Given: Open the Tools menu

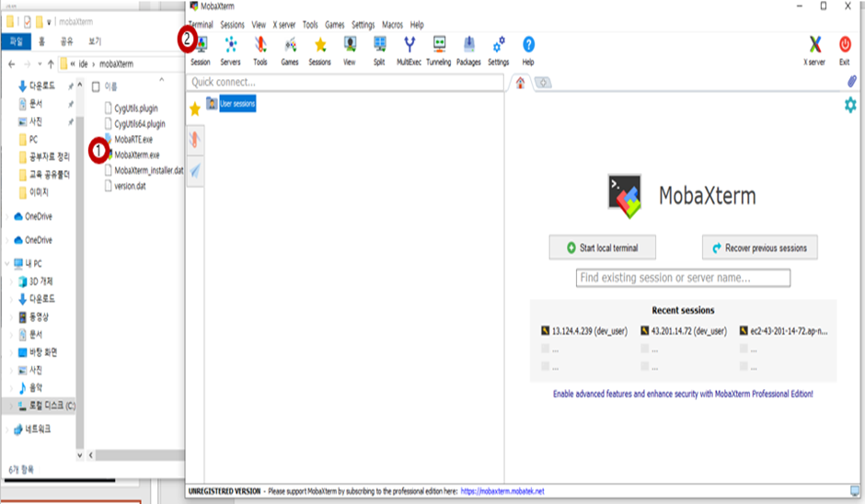Looking at the screenshot, I should [x=310, y=25].
